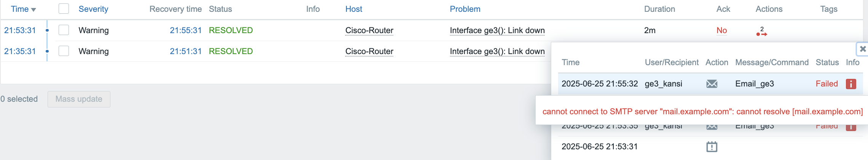The width and height of the screenshot is (868, 160).
Task: Click the No acknowledgement link
Action: coord(721,30)
